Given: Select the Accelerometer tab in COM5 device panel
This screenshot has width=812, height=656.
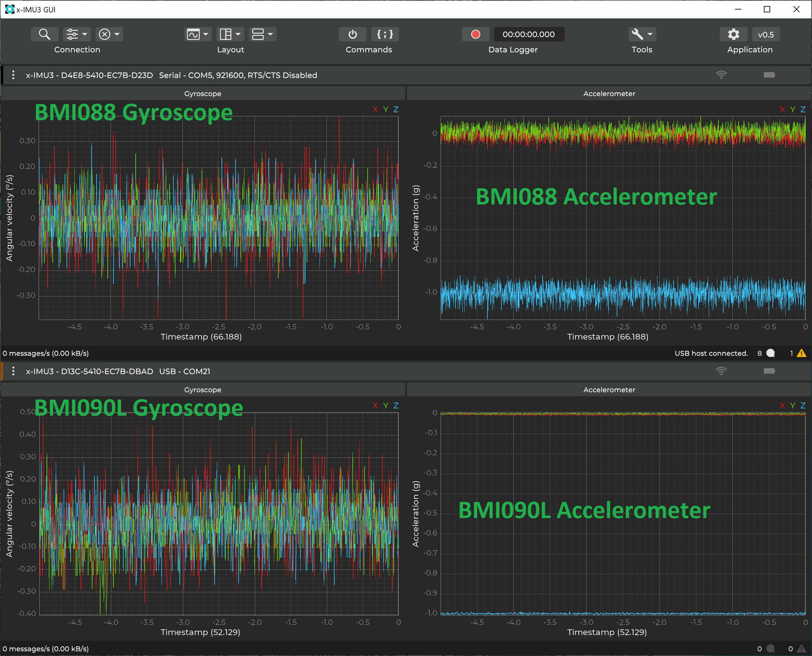Looking at the screenshot, I should [x=609, y=94].
